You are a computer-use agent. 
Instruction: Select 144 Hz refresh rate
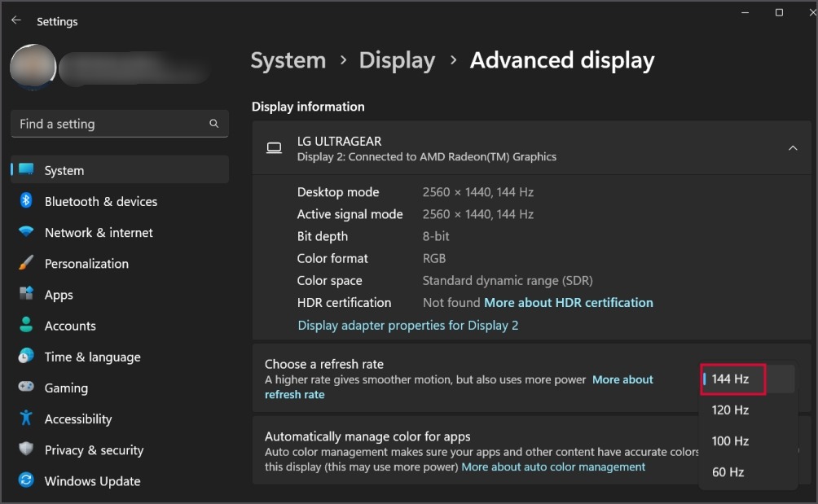747,379
